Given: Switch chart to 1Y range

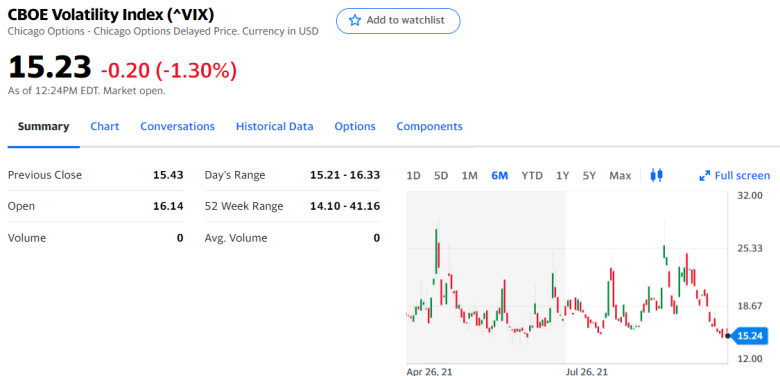Looking at the screenshot, I should point(563,176).
